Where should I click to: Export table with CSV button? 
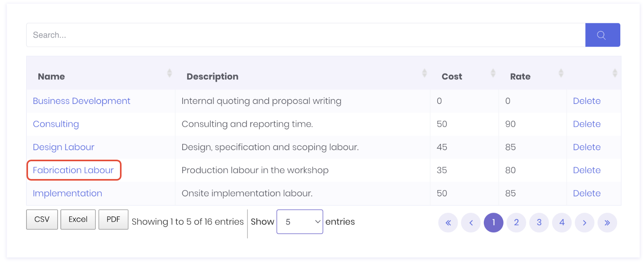point(42,219)
